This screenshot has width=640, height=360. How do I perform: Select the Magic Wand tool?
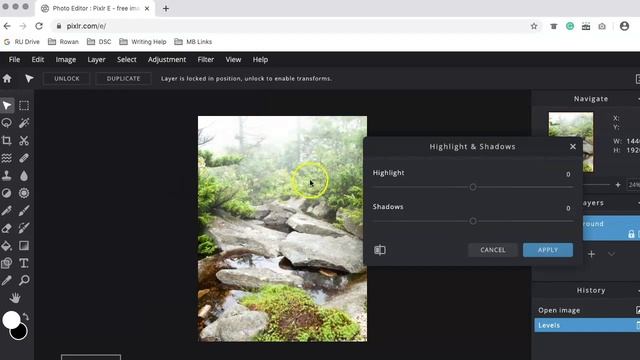point(24,123)
